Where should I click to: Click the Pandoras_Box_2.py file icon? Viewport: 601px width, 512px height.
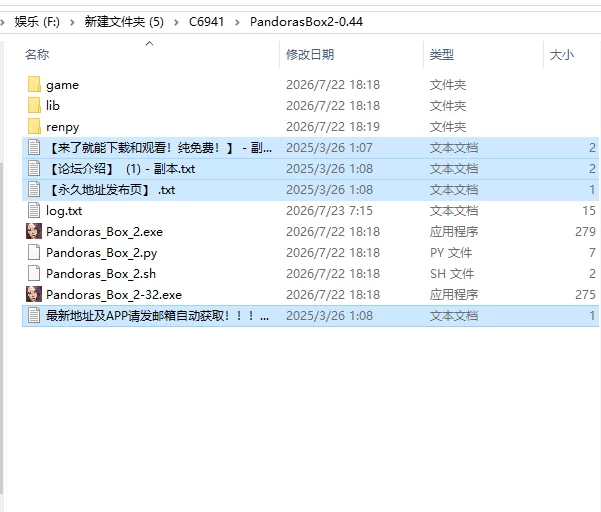pos(34,253)
